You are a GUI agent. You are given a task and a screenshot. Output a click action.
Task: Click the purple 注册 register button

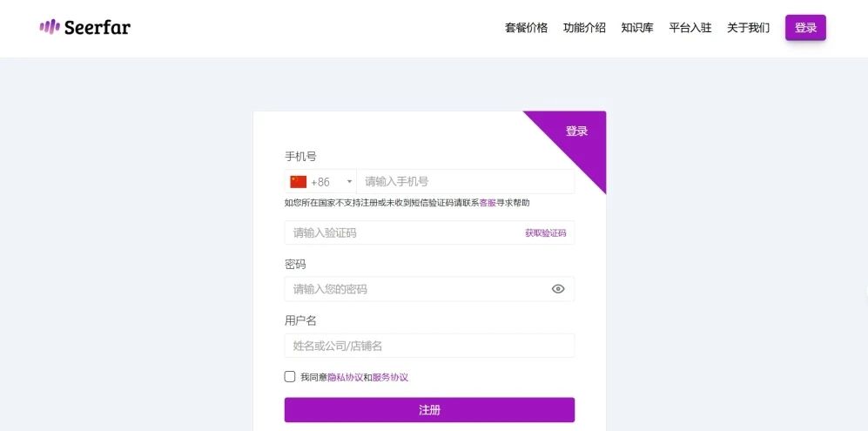click(429, 410)
